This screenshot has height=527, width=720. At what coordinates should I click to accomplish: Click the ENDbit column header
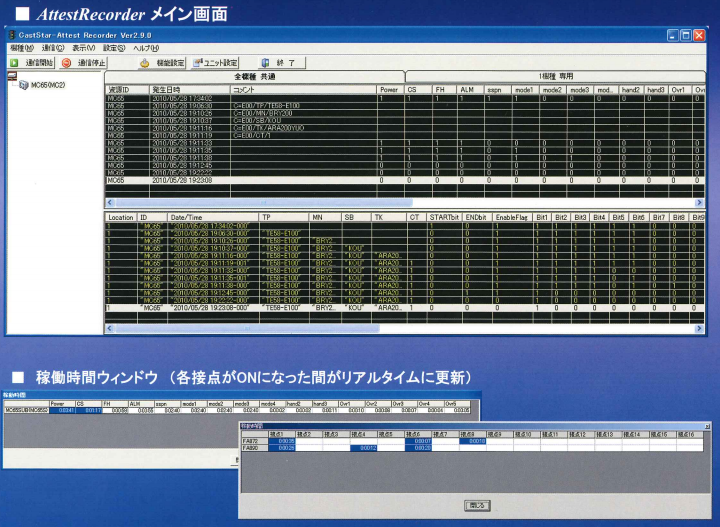click(477, 218)
